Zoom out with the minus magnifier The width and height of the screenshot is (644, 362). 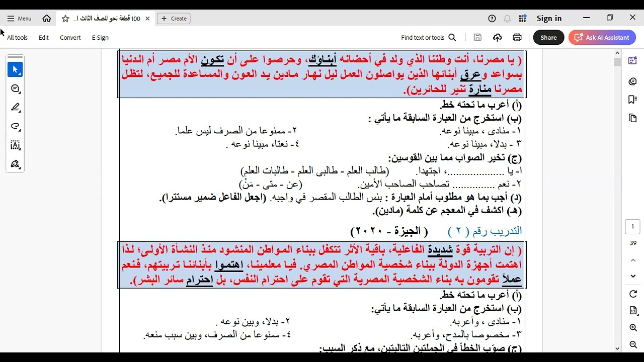[x=633, y=345]
